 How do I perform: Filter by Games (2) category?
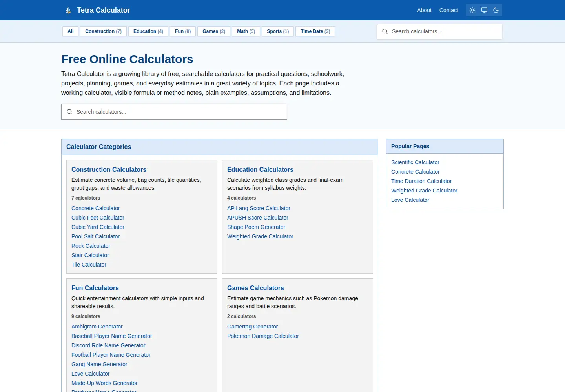pos(214,31)
